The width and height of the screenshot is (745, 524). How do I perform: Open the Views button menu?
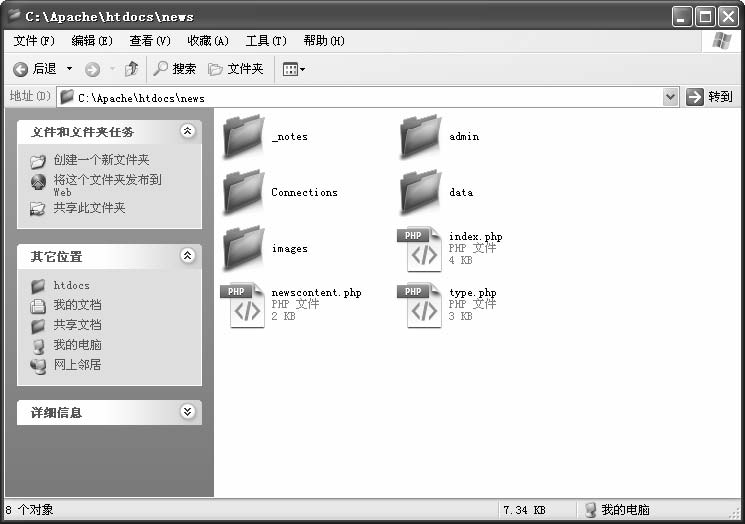pyautogui.click(x=294, y=69)
